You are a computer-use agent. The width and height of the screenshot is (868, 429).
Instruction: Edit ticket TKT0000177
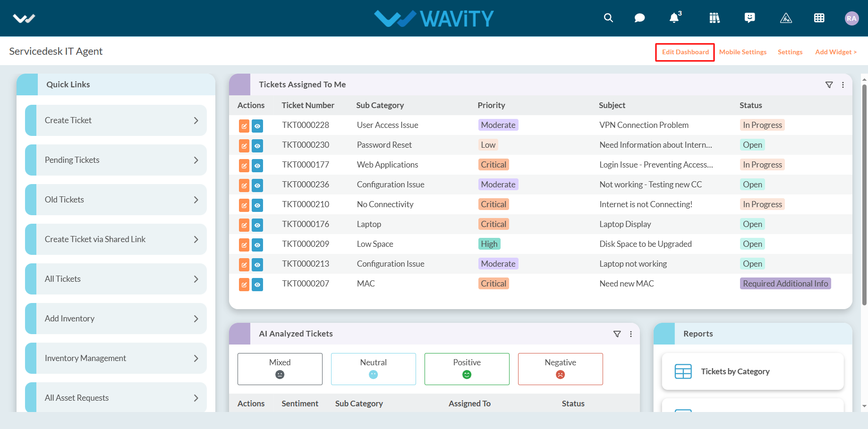tap(244, 166)
